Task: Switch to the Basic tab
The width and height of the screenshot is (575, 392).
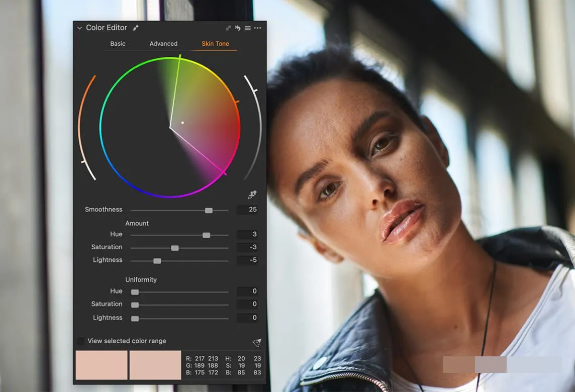Action: [x=118, y=44]
